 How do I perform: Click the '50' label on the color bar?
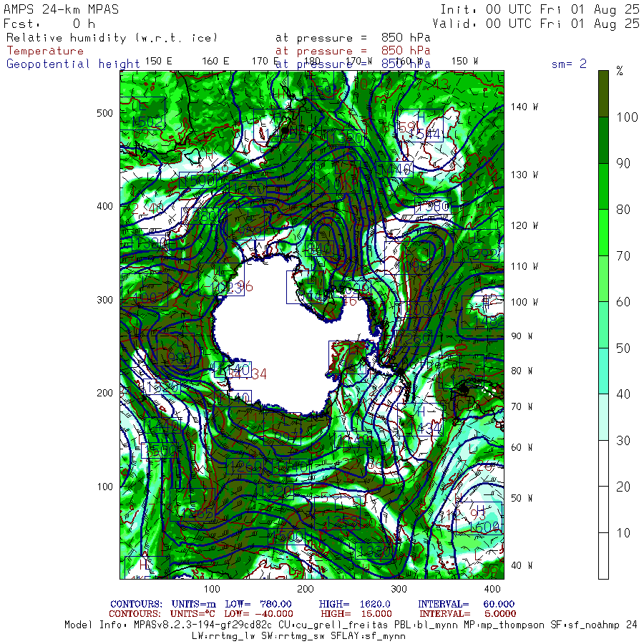(623, 348)
